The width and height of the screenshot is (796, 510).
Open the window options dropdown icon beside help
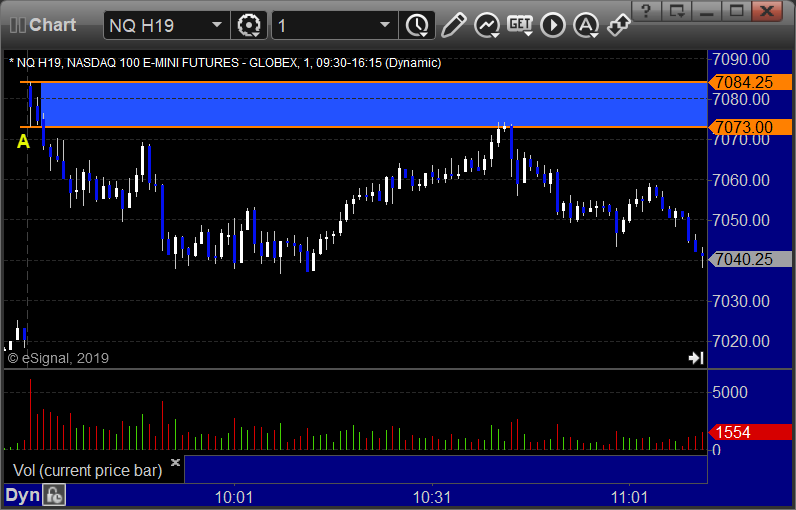point(677,10)
